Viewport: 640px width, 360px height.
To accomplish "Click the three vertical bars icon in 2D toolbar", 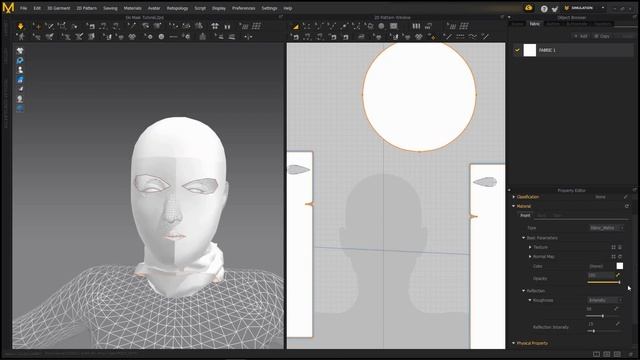I will [416, 26].
